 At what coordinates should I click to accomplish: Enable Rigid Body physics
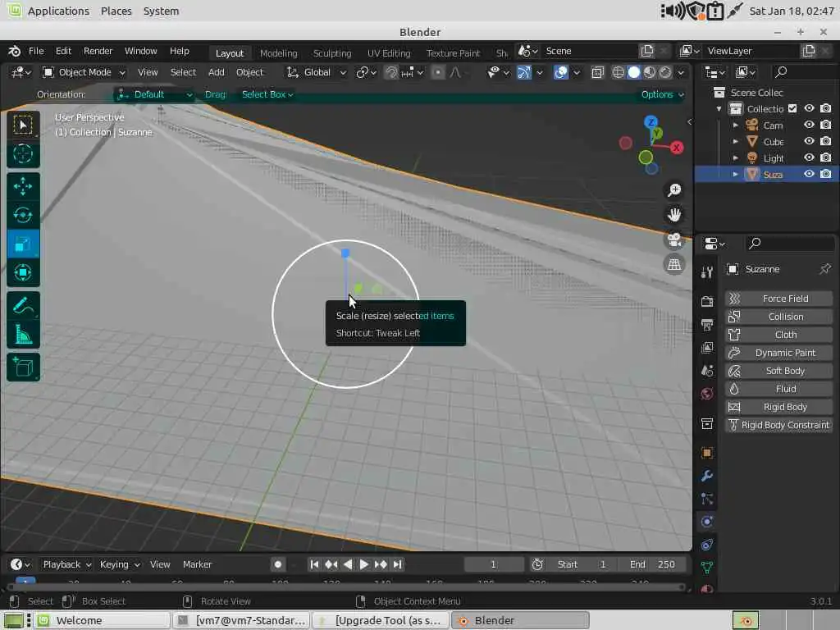(x=778, y=407)
